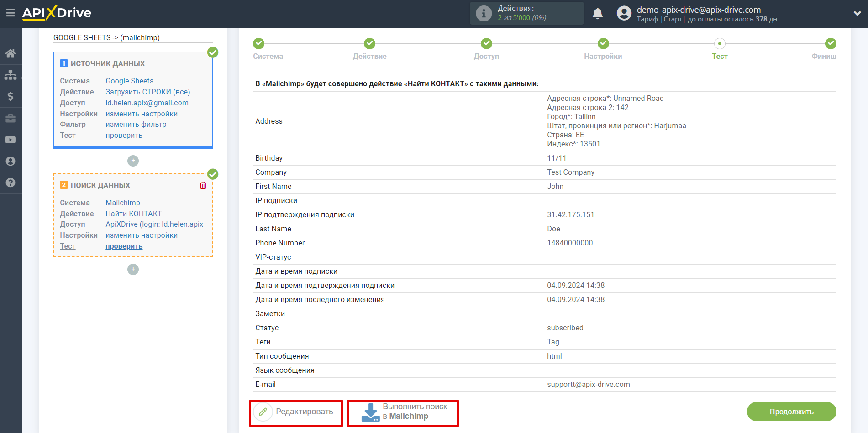Select the subscribed status value
Viewport: 868px width, 433px height.
pyautogui.click(x=565, y=328)
